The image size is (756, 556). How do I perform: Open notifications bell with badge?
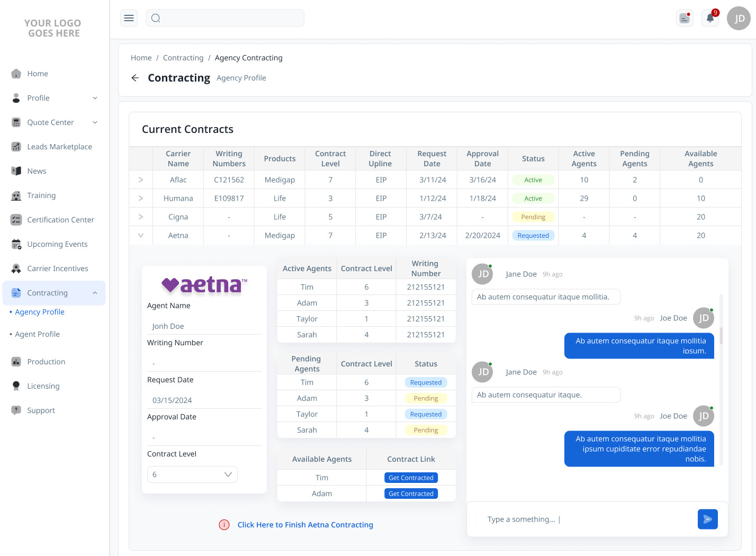click(710, 18)
